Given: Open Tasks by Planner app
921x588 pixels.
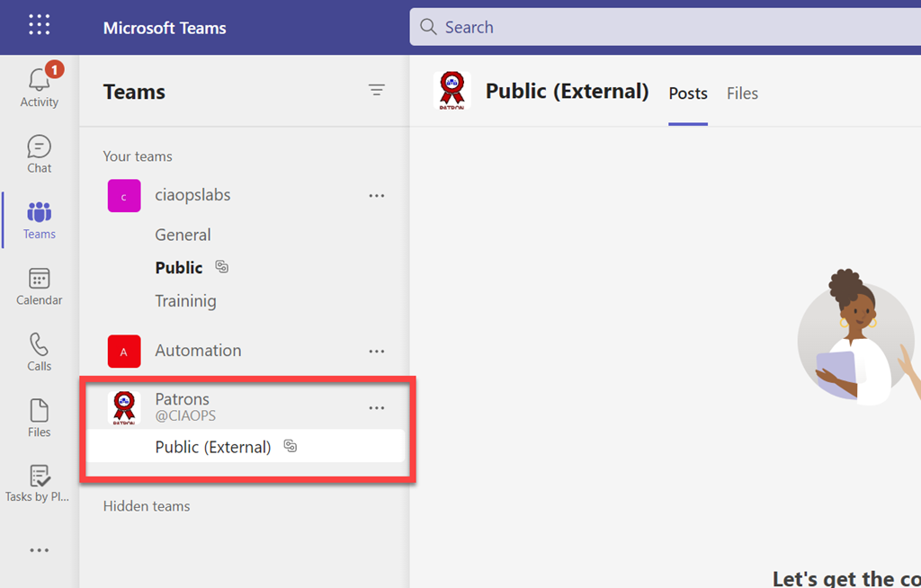Looking at the screenshot, I should pyautogui.click(x=39, y=484).
